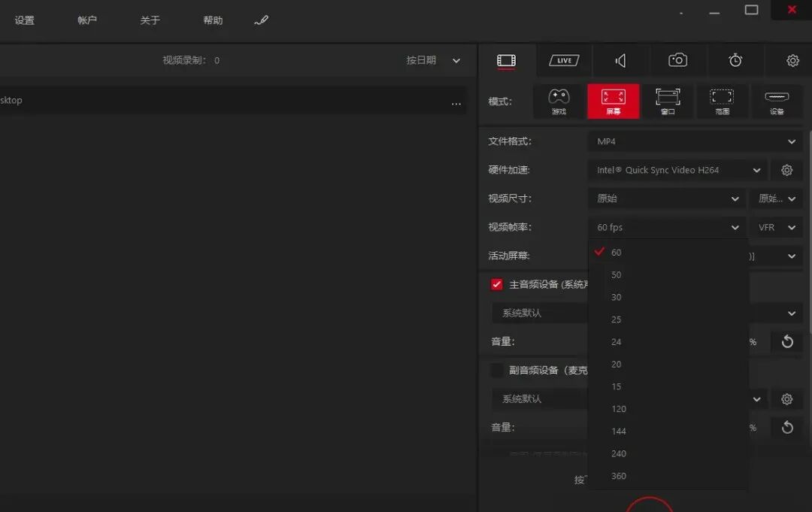Expand the 活动屏幕 dropdown arrow

pos(791,256)
